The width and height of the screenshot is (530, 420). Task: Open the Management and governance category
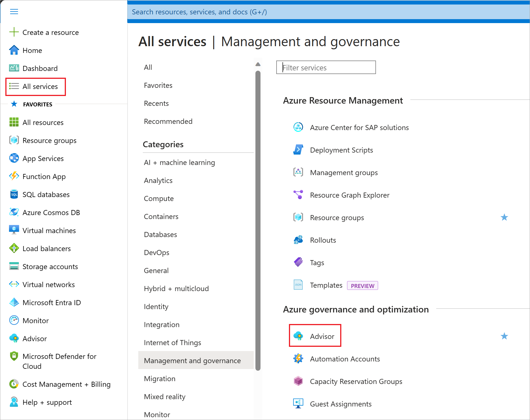(x=192, y=361)
